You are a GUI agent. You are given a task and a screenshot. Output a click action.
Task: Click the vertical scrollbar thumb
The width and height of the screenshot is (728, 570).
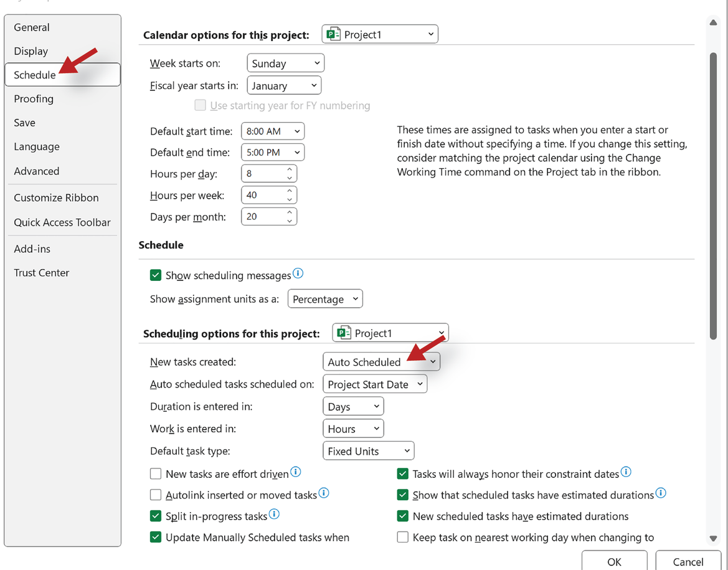point(713,196)
